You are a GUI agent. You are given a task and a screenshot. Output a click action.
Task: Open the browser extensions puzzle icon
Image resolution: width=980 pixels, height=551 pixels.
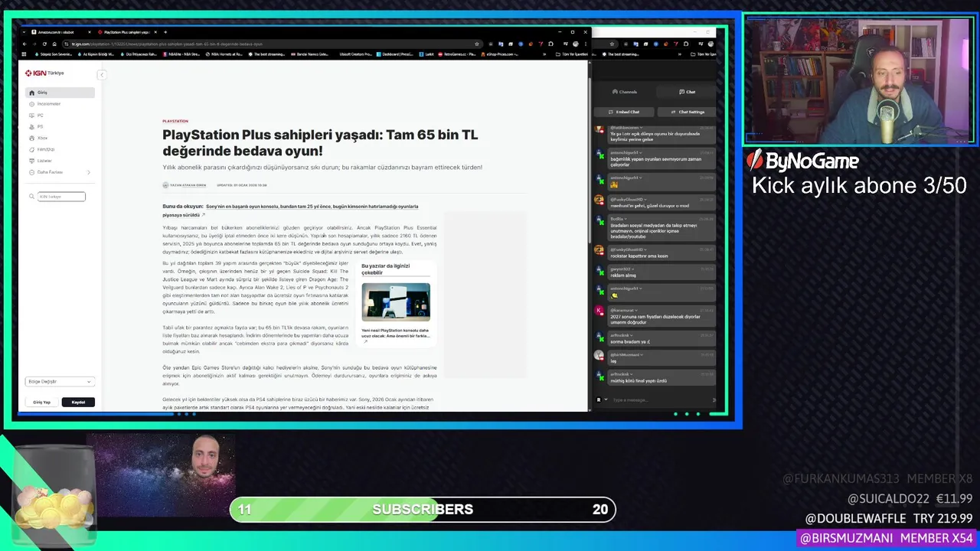tap(551, 44)
